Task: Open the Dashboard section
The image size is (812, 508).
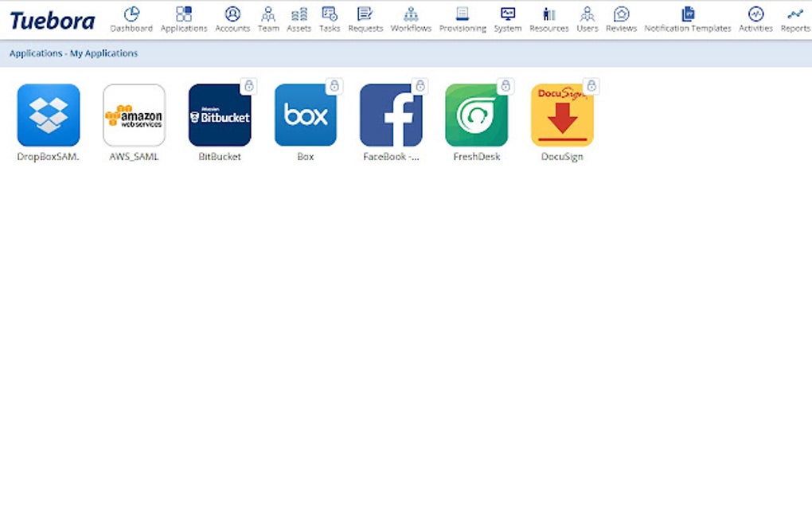Action: coord(131,20)
